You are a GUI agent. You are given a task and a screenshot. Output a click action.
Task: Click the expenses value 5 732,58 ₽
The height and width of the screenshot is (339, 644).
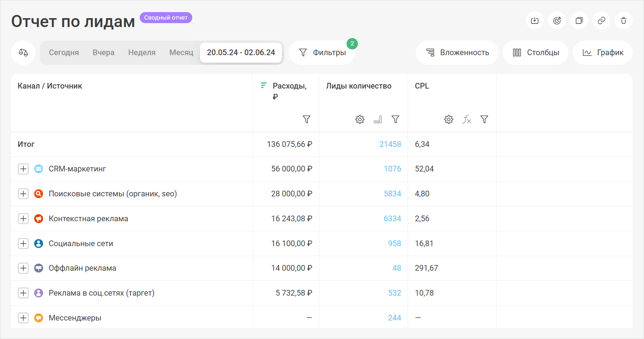coord(294,293)
